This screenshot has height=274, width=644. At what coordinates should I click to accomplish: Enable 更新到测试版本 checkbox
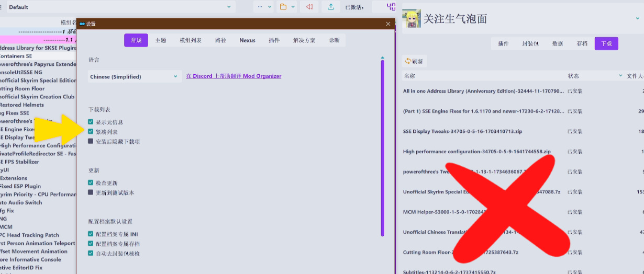tap(91, 192)
